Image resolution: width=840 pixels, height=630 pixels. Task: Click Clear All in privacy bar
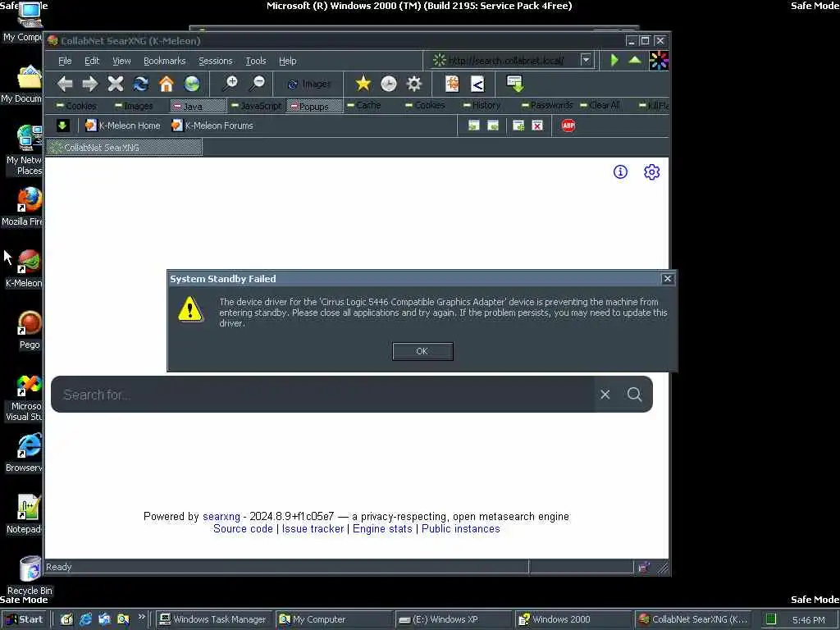600,105
